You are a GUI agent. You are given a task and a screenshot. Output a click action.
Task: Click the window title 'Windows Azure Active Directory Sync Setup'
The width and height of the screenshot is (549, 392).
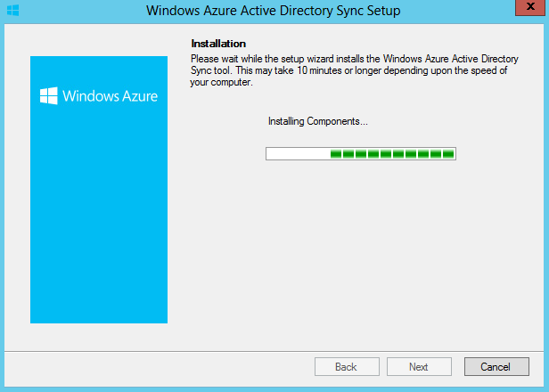[273, 11]
